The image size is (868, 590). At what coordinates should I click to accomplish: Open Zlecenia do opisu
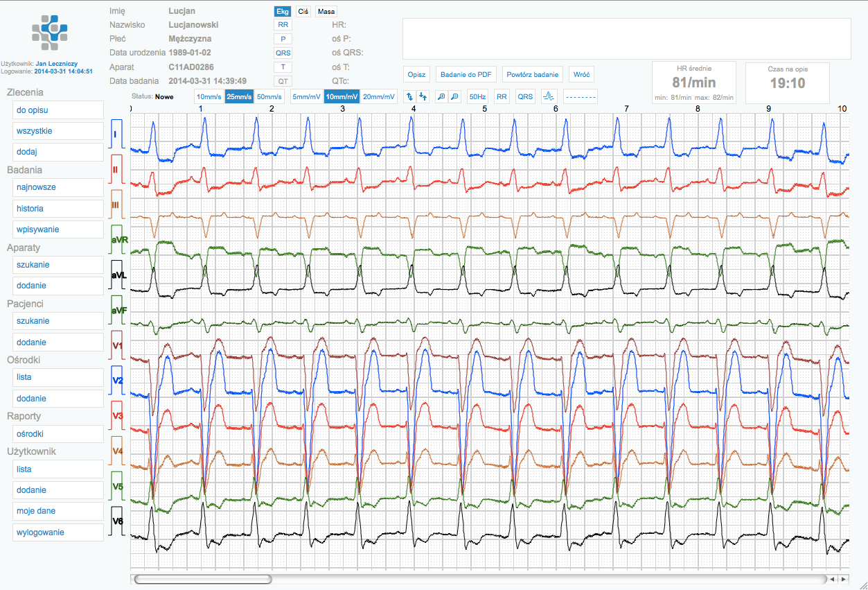[x=58, y=110]
